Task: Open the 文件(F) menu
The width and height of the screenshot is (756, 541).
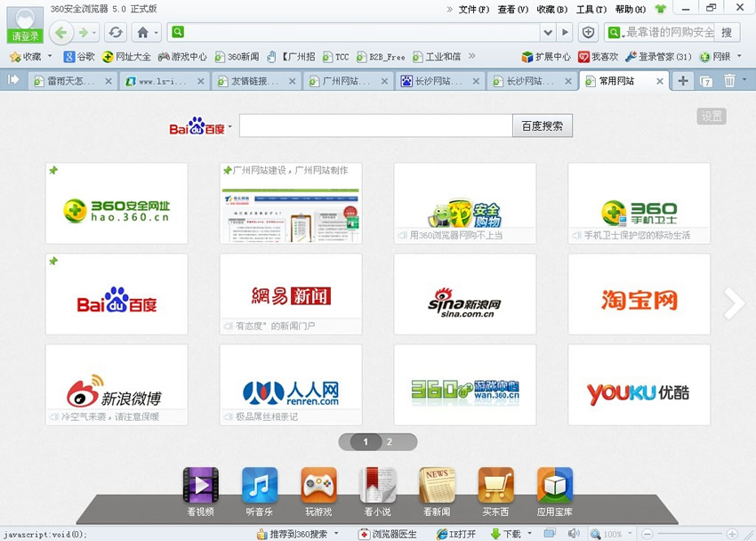Action: [473, 9]
